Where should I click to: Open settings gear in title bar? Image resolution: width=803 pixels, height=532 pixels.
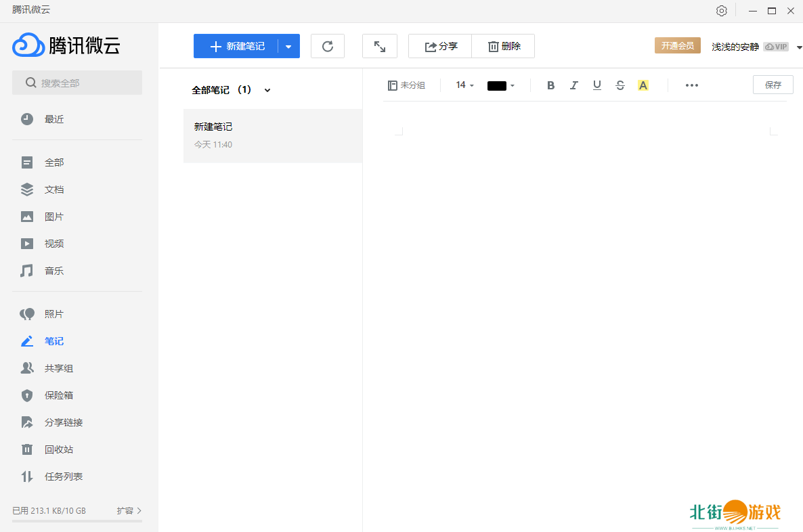(722, 11)
